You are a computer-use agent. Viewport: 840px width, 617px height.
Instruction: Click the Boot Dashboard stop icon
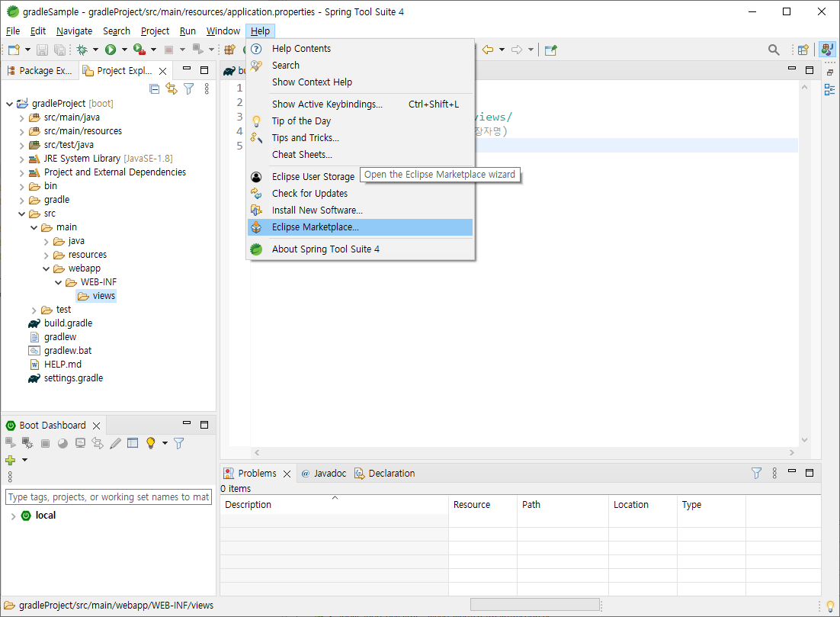[x=46, y=443]
